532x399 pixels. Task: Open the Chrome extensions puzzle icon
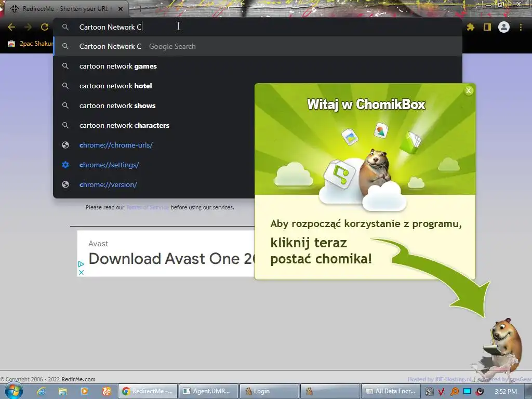click(471, 27)
